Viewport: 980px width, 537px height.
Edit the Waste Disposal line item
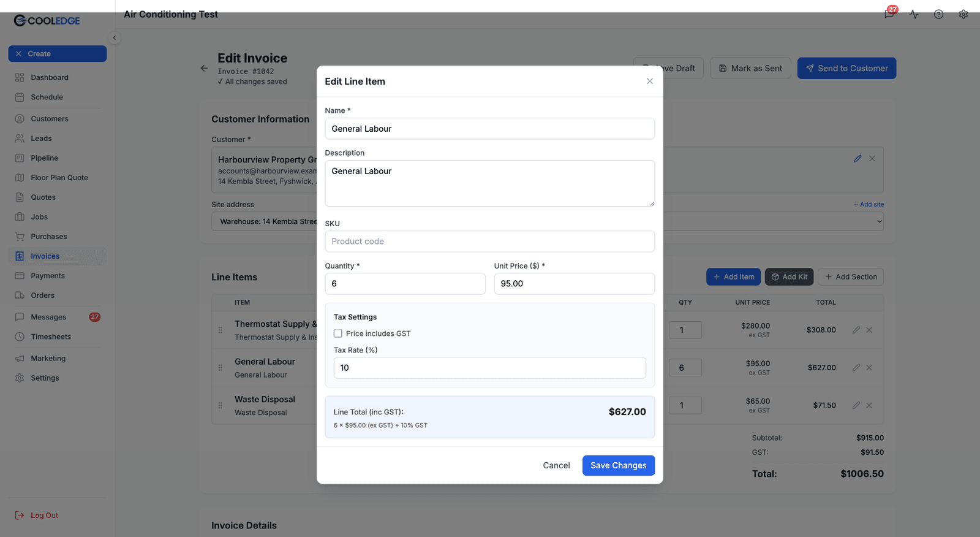point(856,405)
